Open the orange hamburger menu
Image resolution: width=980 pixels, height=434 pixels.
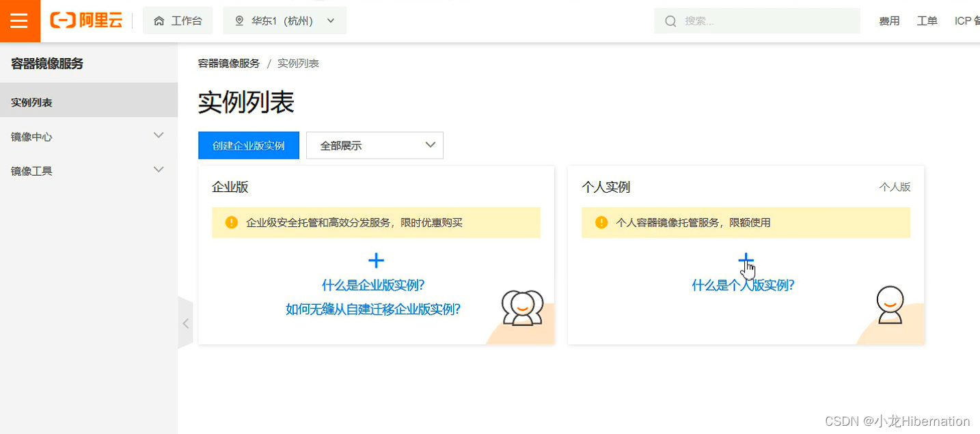(x=20, y=21)
